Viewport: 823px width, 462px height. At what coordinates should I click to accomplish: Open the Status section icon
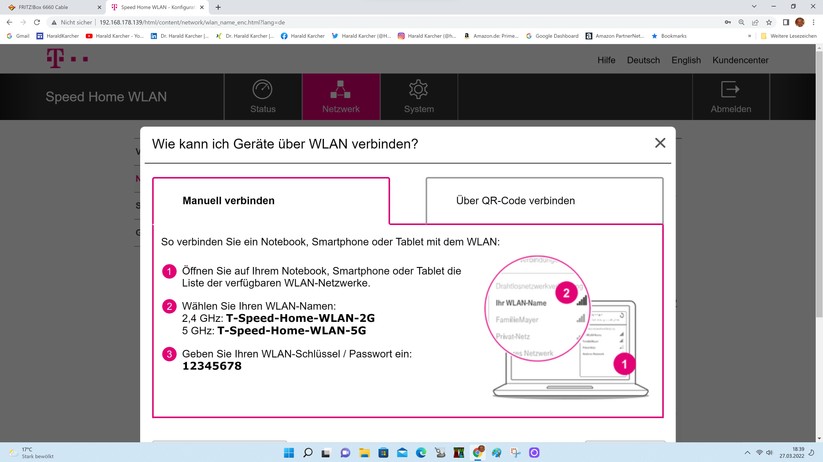[262, 90]
